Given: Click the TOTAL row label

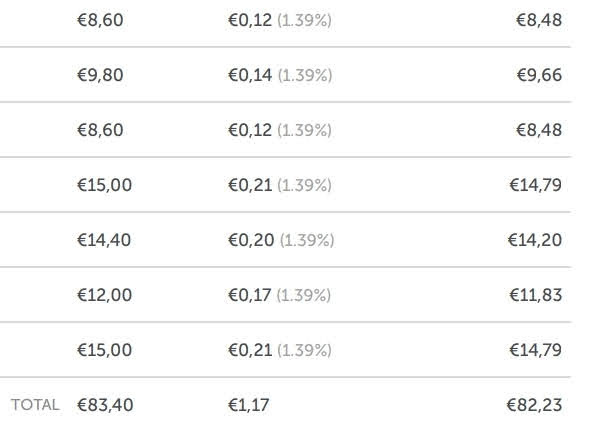Looking at the screenshot, I should [35, 405].
